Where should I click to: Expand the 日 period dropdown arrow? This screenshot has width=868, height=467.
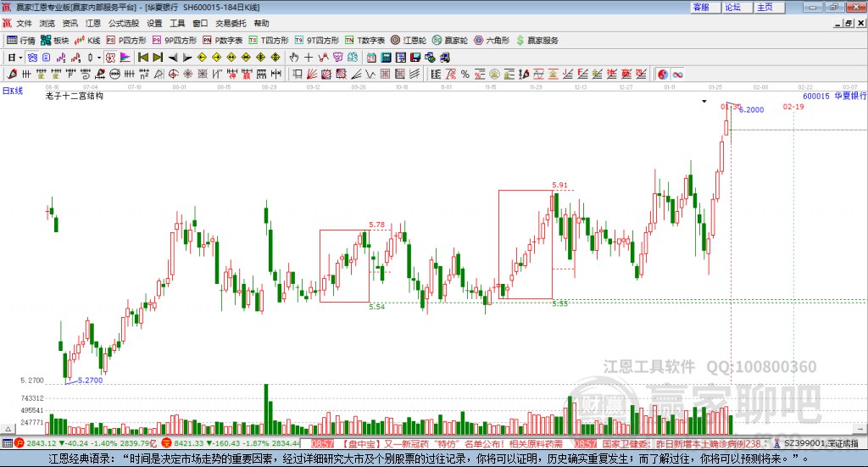pos(20,58)
